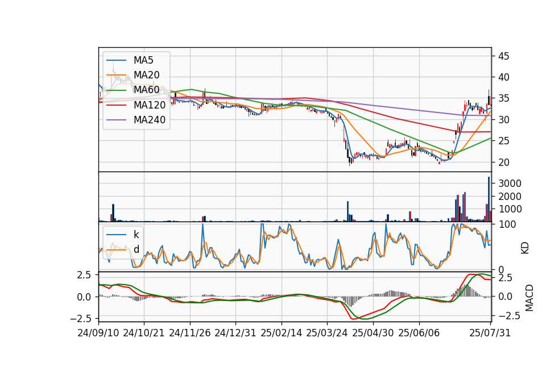Click the MACD axis label

529,298
